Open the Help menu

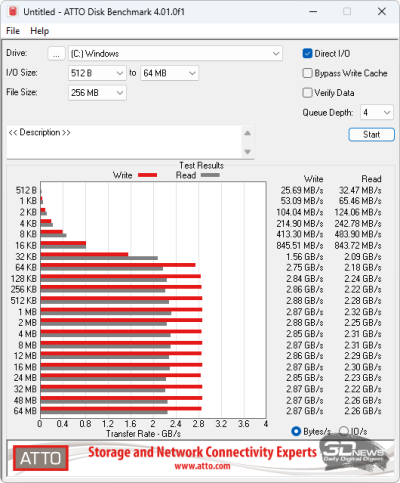(x=40, y=31)
